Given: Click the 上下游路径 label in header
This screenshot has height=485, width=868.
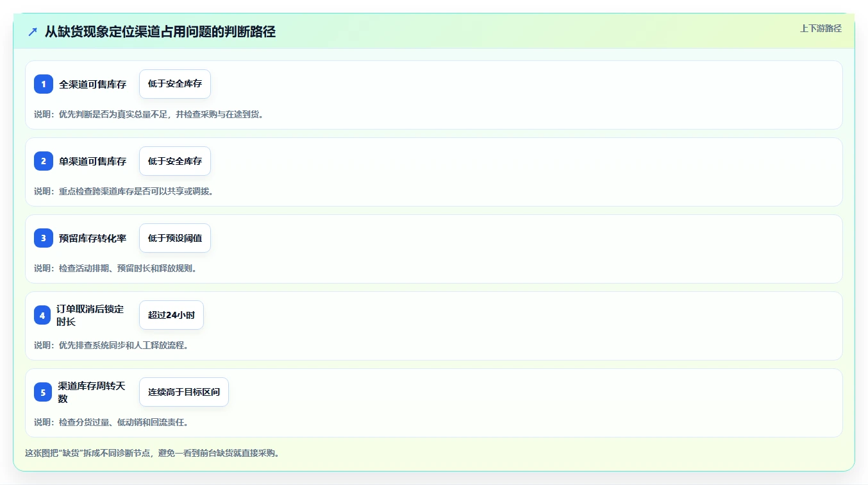Looking at the screenshot, I should click(x=821, y=28).
